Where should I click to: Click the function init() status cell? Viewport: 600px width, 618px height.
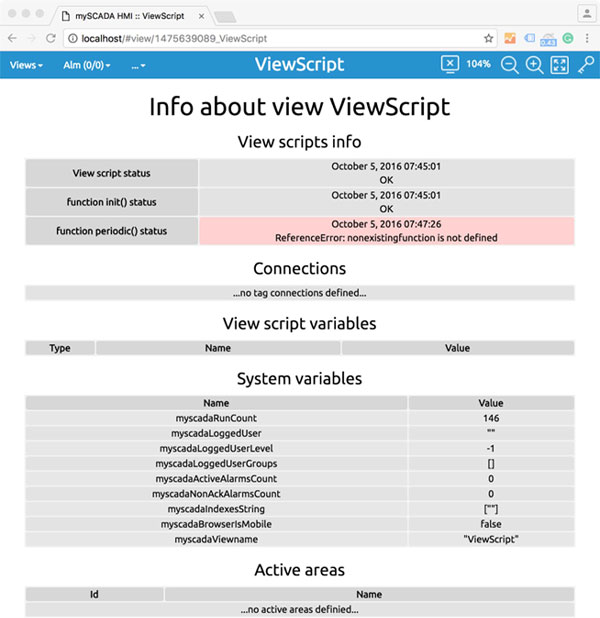click(112, 202)
